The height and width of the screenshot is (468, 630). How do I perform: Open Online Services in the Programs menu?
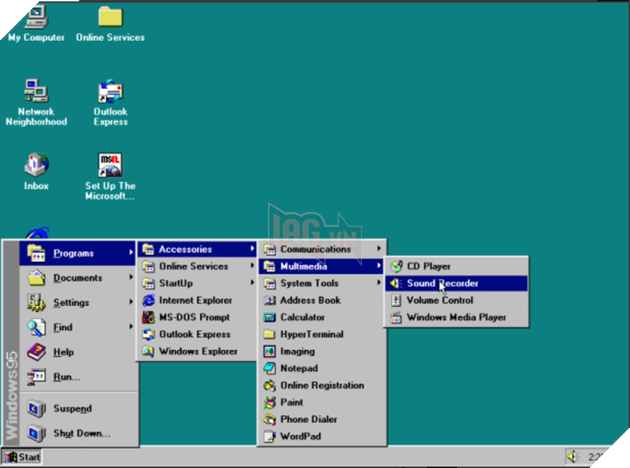(x=197, y=266)
